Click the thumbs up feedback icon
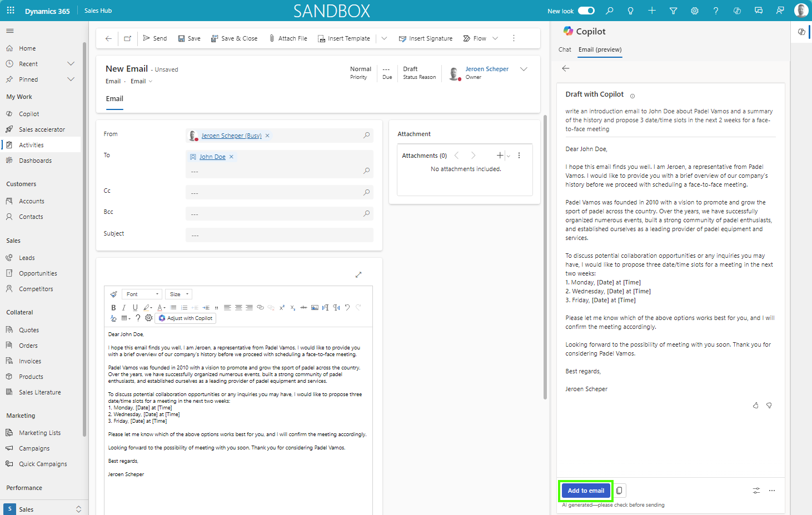Screen dimensions: 812x515 point(755,406)
